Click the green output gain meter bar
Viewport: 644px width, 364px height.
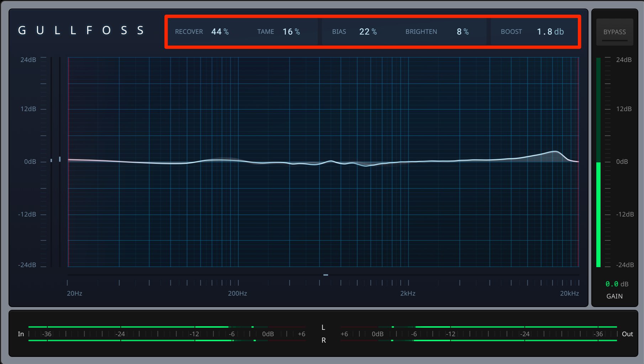tap(598, 214)
